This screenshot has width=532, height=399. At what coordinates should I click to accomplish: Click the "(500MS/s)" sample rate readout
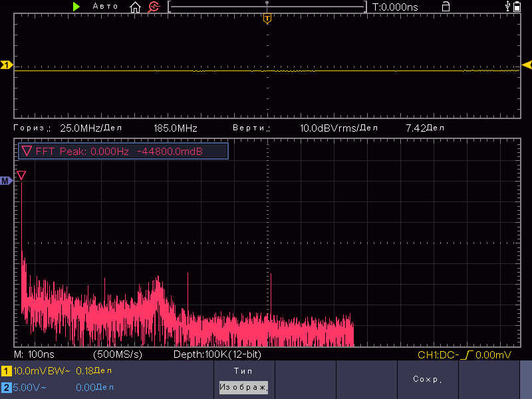(x=118, y=354)
